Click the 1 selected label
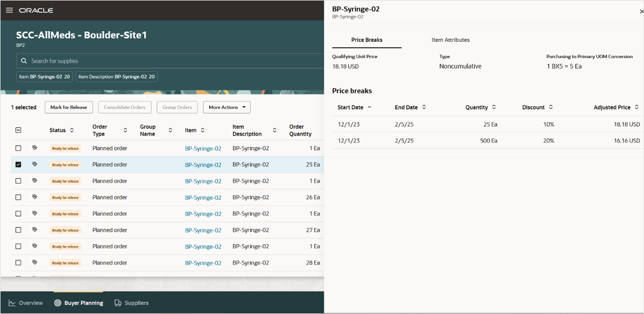The width and height of the screenshot is (644, 314). tap(24, 107)
